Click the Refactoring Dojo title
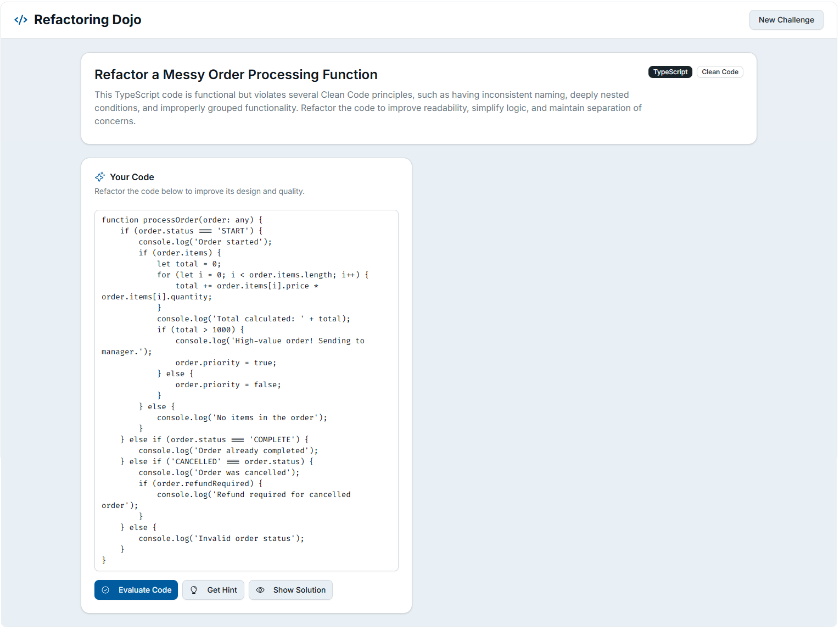 pos(87,20)
